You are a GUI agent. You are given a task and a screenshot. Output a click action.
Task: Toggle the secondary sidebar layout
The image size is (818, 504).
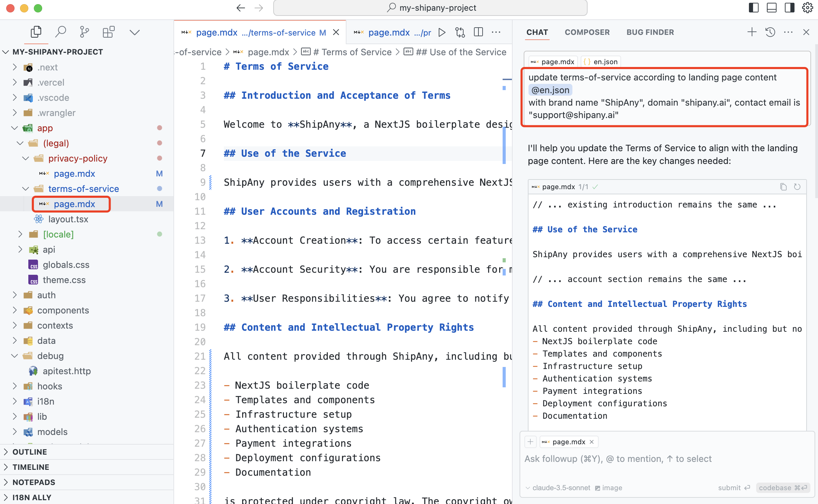tap(789, 8)
